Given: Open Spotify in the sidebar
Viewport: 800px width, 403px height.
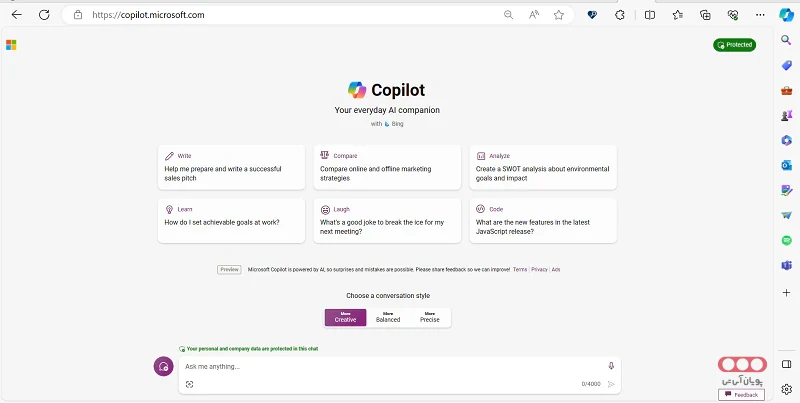Looking at the screenshot, I should point(786,240).
